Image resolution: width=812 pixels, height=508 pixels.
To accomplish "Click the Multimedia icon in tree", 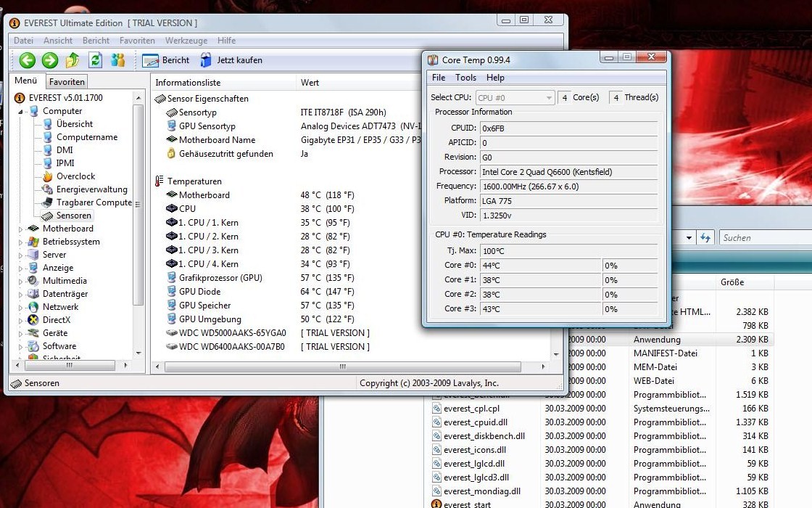I will pos(33,280).
